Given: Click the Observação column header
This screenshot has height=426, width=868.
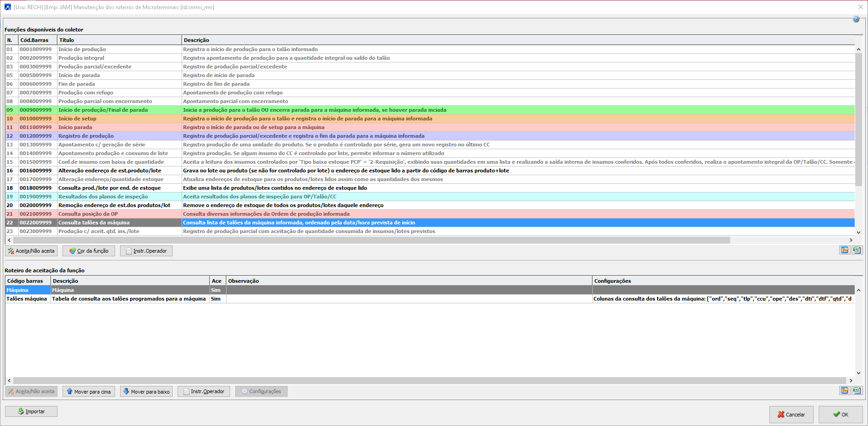Looking at the screenshot, I should coord(409,281).
